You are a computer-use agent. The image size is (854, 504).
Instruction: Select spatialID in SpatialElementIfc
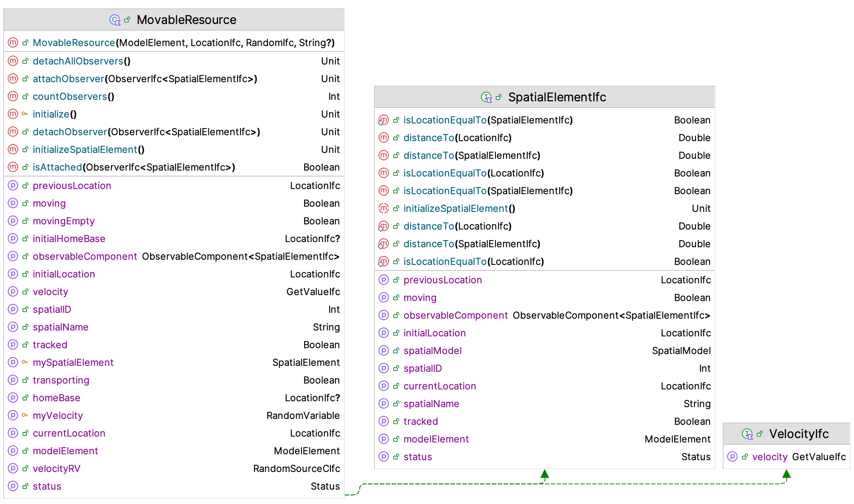click(x=545, y=368)
